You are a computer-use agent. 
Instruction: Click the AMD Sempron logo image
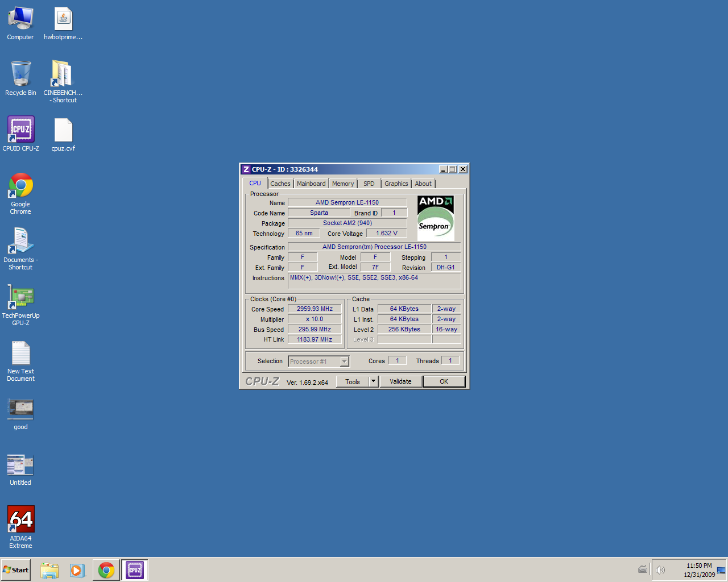(x=436, y=218)
